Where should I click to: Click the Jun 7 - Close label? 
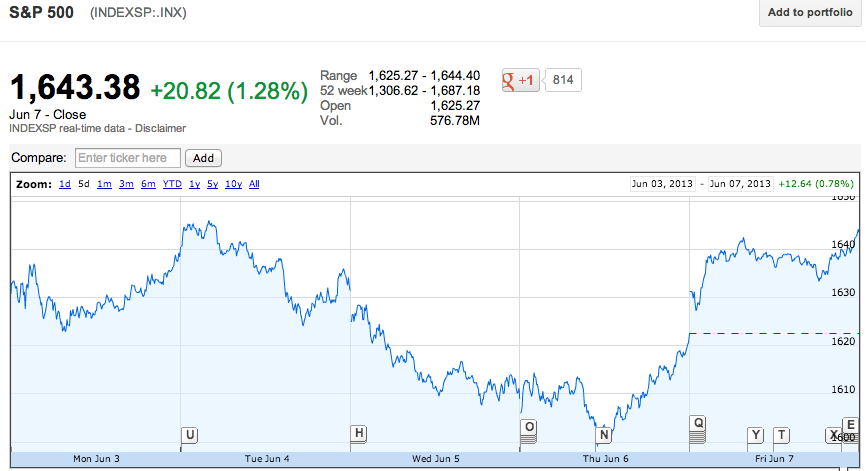click(x=47, y=115)
